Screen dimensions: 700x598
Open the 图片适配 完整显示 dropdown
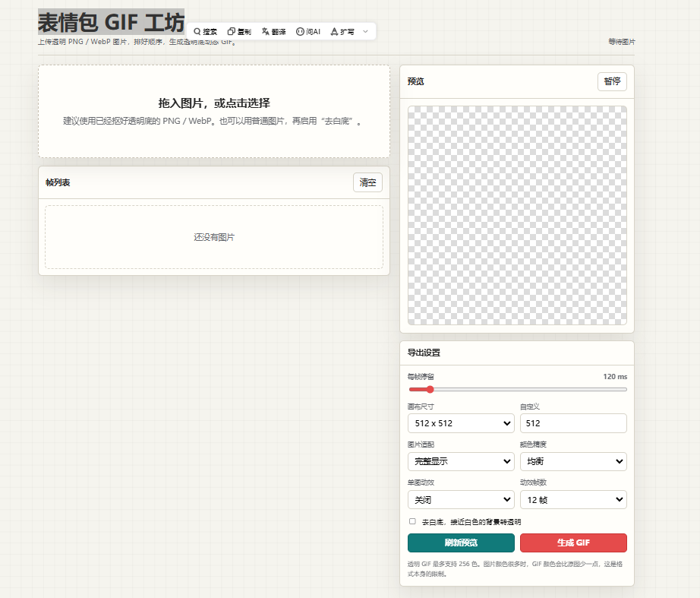click(461, 461)
